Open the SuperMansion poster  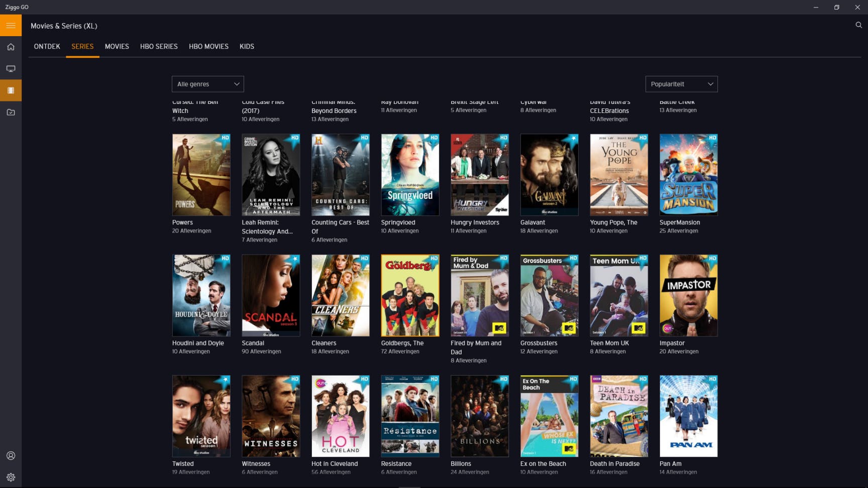[689, 175]
